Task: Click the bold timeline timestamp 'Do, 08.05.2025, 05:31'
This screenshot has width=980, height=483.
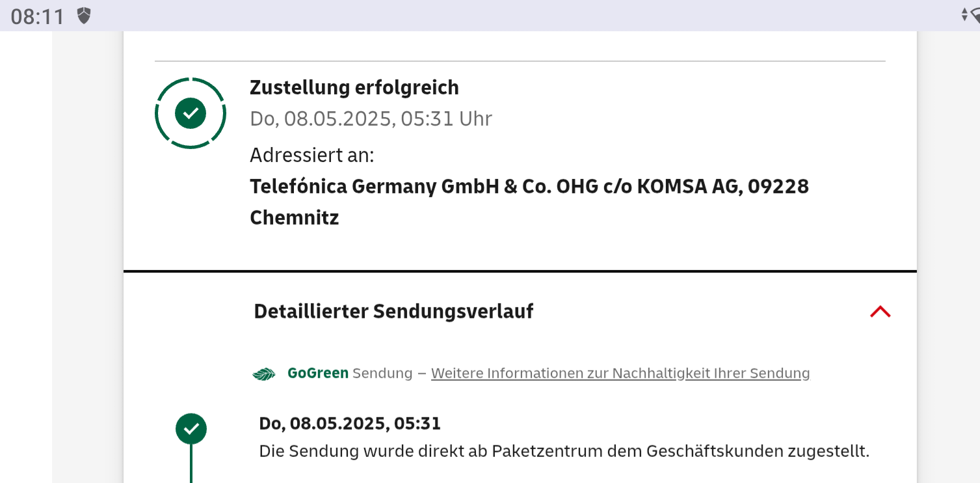Action: 350,424
